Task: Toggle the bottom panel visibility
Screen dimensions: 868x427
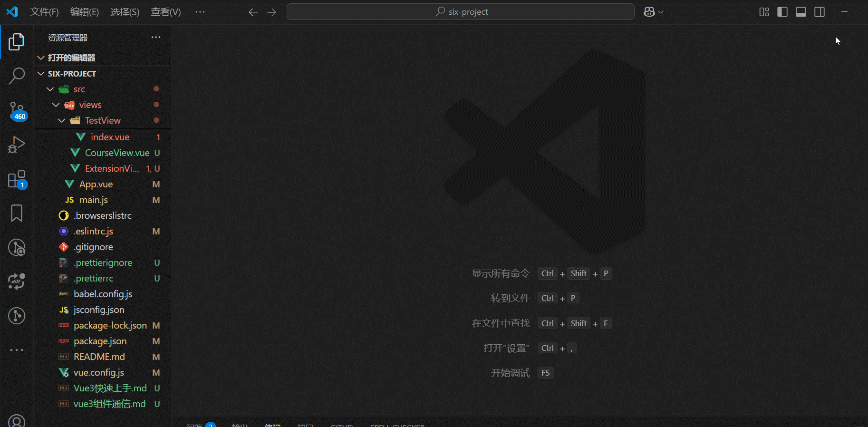Action: tap(801, 12)
